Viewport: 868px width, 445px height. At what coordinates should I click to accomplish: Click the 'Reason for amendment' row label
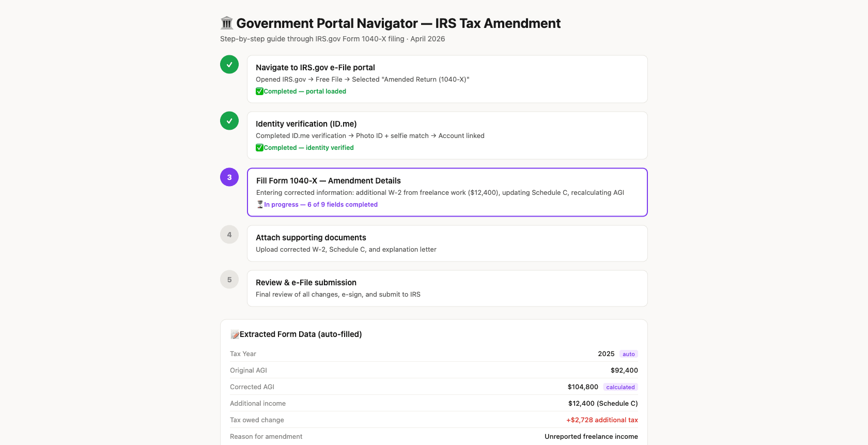coord(266,437)
